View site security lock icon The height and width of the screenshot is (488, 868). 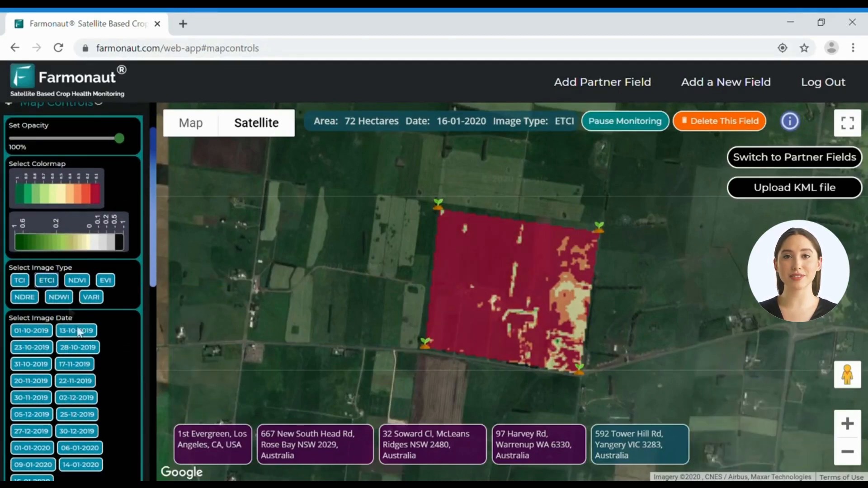[x=85, y=48]
